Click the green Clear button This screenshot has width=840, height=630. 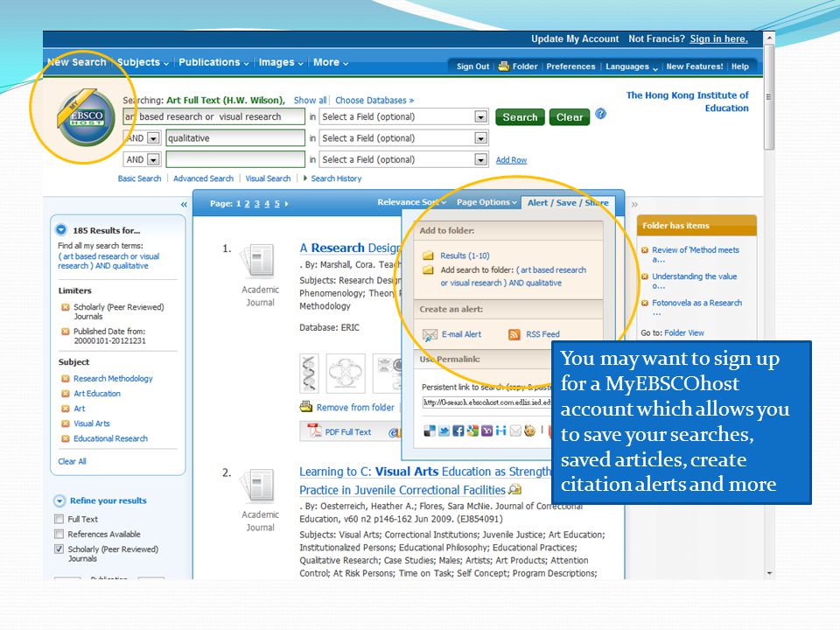(570, 116)
